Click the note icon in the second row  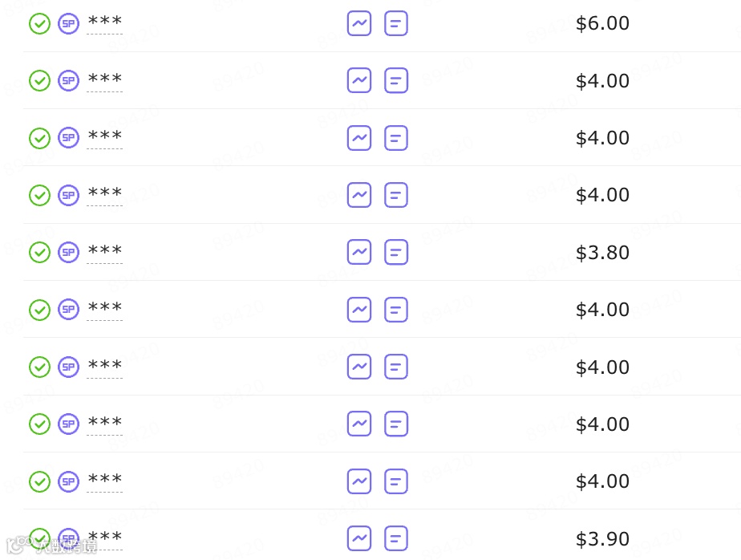click(396, 80)
